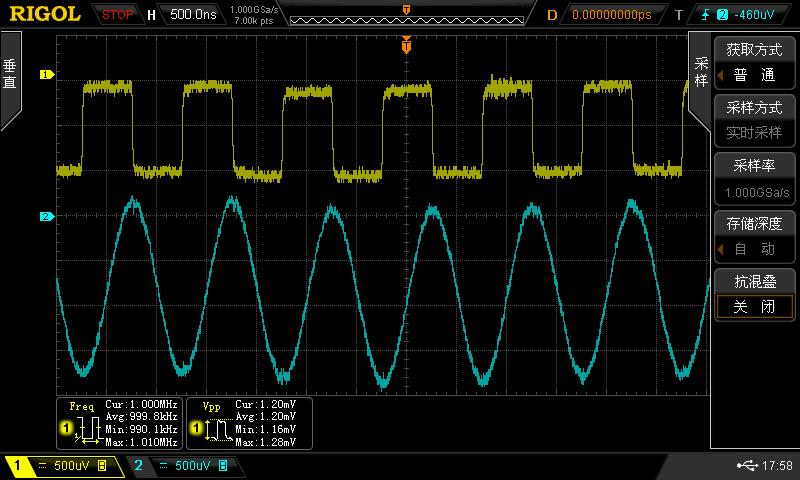The height and width of the screenshot is (480, 800).
Task: Click the USB connection icon
Action: [x=746, y=466]
